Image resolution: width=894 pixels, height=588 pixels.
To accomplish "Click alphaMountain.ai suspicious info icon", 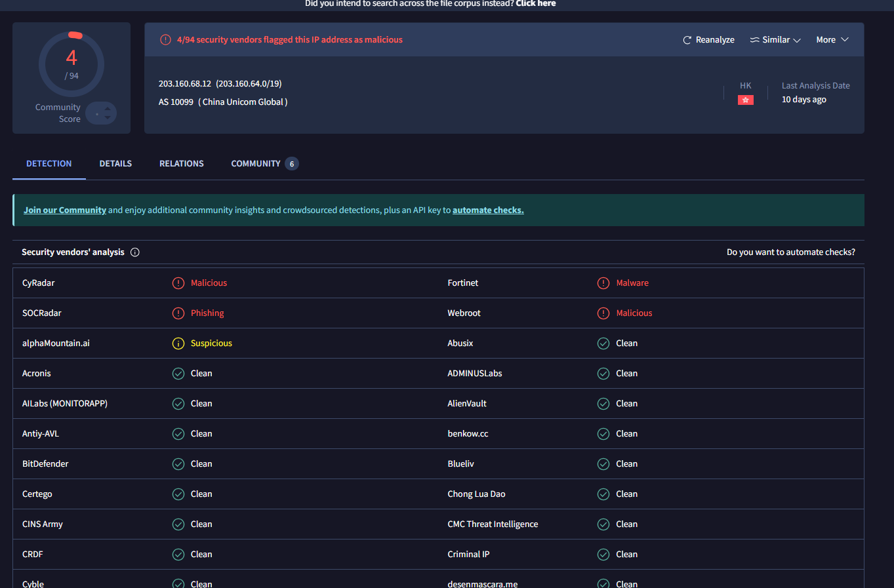I will tap(178, 343).
